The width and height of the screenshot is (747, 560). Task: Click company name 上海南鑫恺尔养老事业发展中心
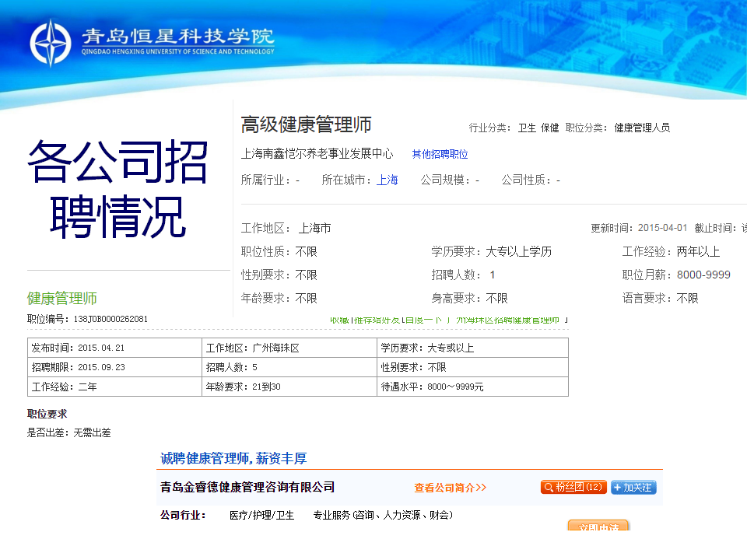[x=317, y=154]
